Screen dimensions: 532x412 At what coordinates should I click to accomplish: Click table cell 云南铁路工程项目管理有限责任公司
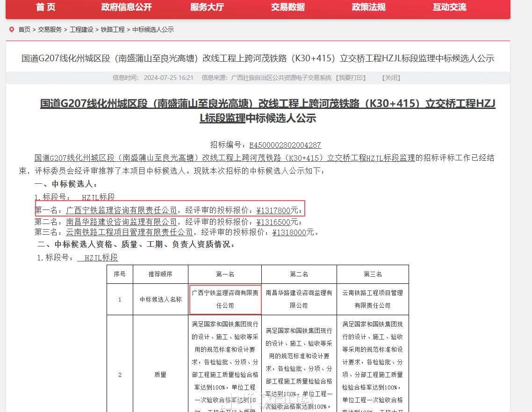(x=373, y=299)
